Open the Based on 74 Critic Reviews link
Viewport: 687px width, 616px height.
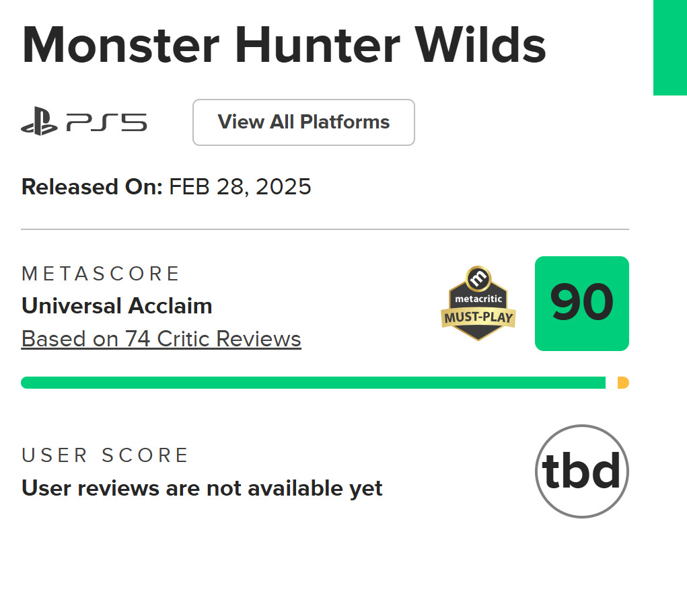pyautogui.click(x=161, y=338)
